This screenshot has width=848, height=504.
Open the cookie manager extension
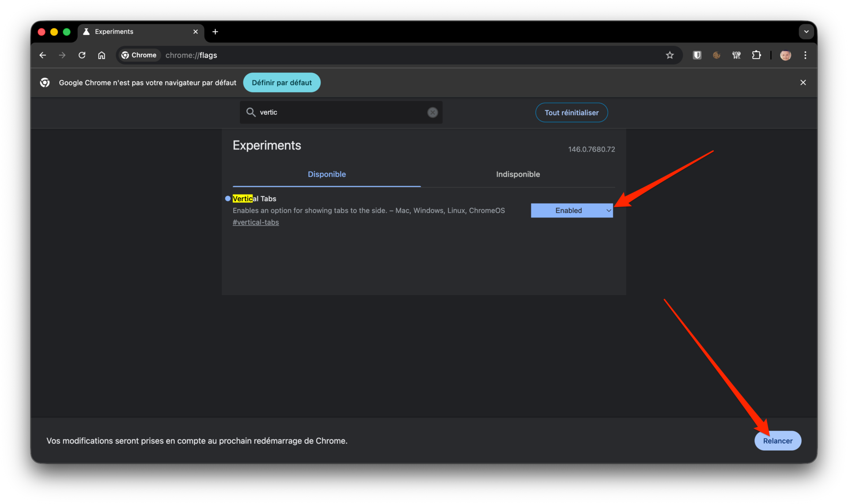pyautogui.click(x=716, y=55)
